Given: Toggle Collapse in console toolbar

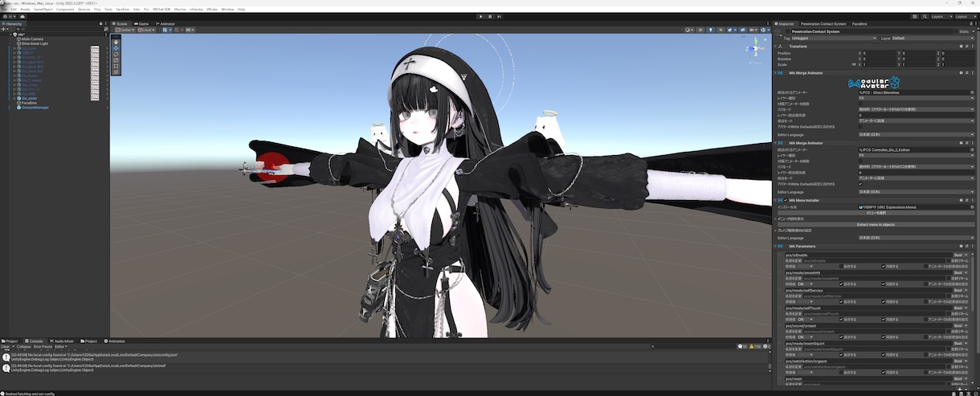Looking at the screenshot, I should [23, 346].
